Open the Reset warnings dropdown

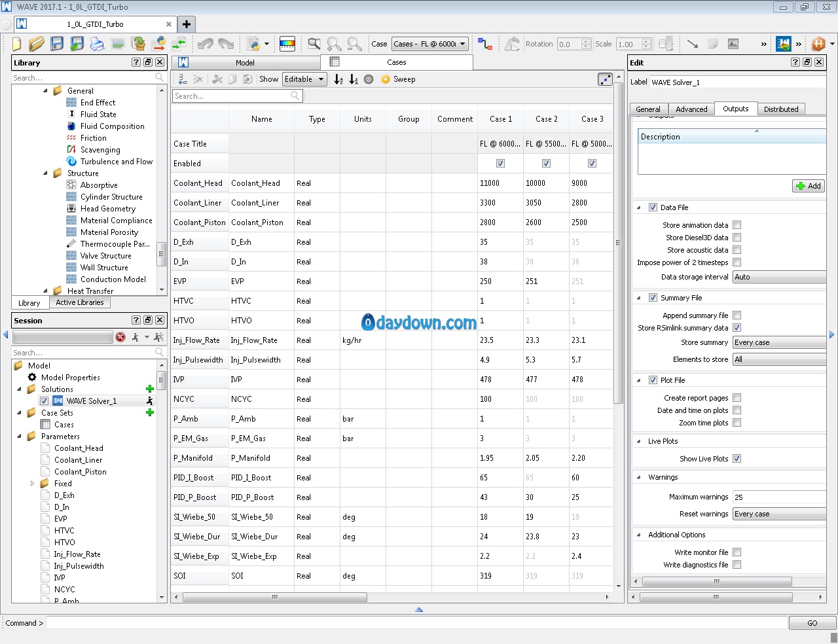click(779, 514)
